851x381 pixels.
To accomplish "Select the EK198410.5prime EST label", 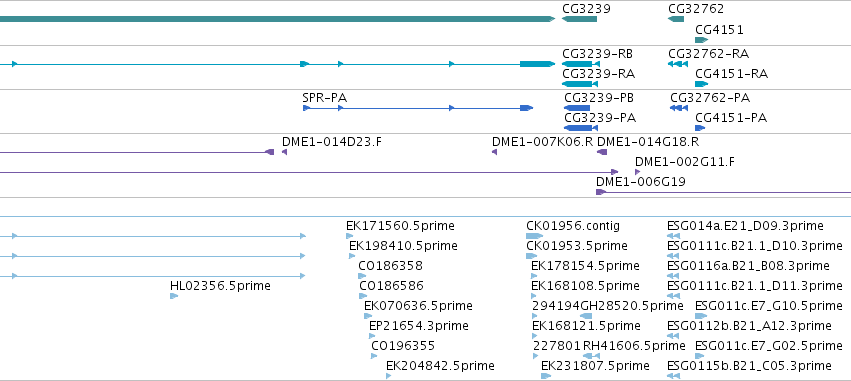I will [x=403, y=246].
